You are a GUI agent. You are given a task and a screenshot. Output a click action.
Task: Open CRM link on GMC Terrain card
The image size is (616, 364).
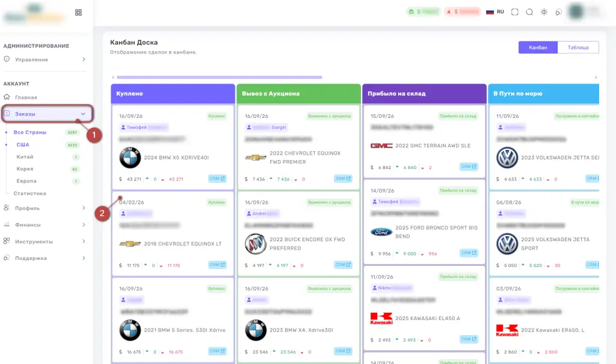tap(469, 167)
